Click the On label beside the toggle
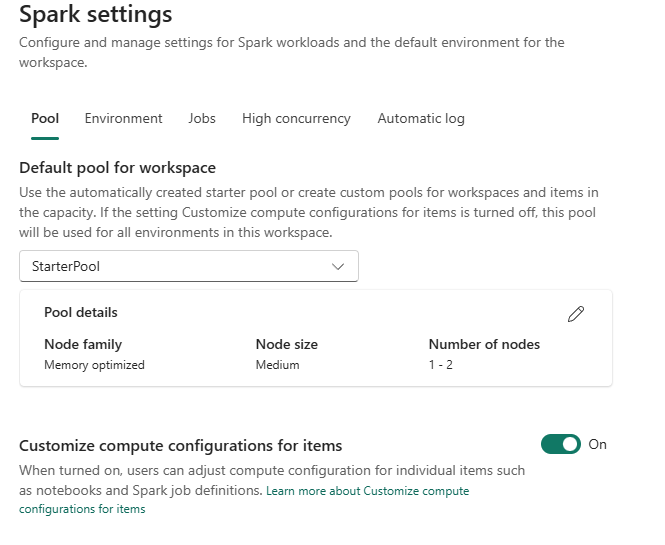The height and width of the screenshot is (545, 665). tap(598, 445)
